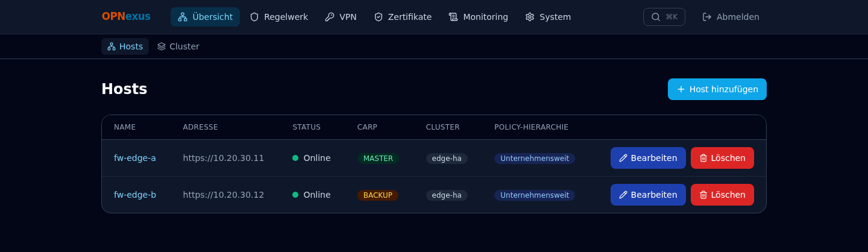Switch to Monitoring
868x252 pixels.
click(x=479, y=17)
